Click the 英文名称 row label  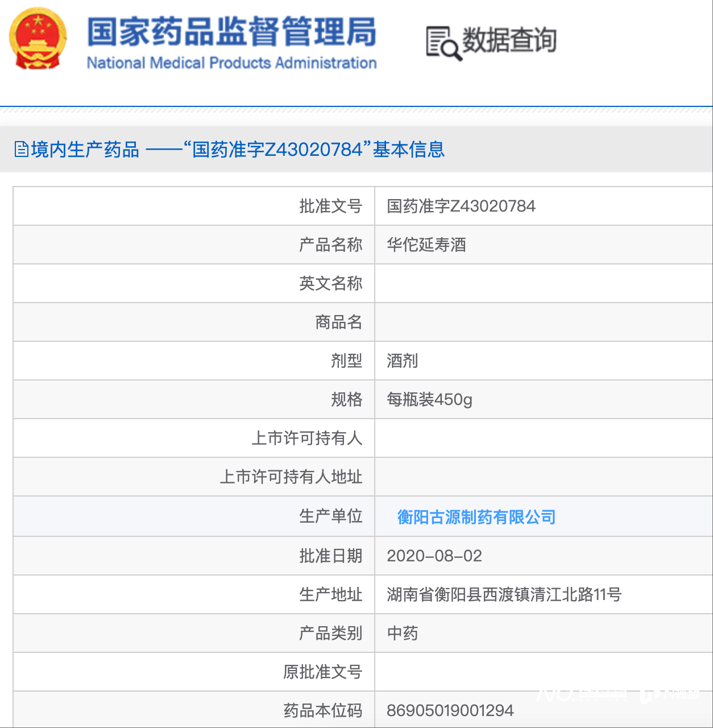click(x=331, y=283)
